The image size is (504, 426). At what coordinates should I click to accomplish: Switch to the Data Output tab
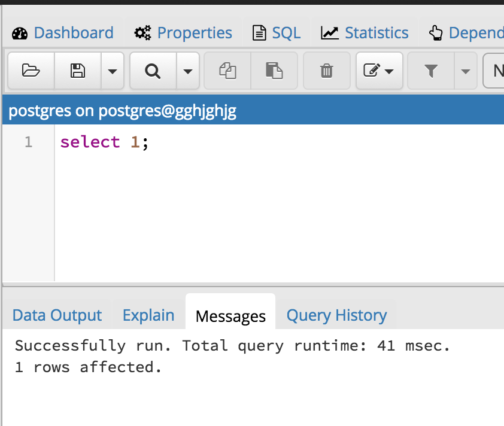pyautogui.click(x=57, y=315)
